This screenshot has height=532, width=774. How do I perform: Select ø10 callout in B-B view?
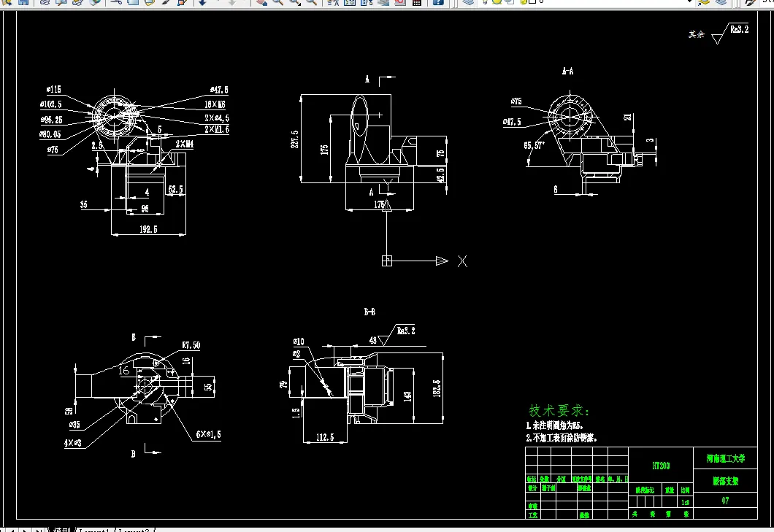coord(299,342)
